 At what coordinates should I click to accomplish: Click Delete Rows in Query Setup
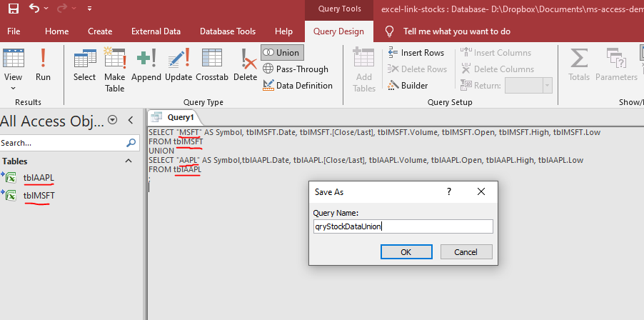coord(417,69)
